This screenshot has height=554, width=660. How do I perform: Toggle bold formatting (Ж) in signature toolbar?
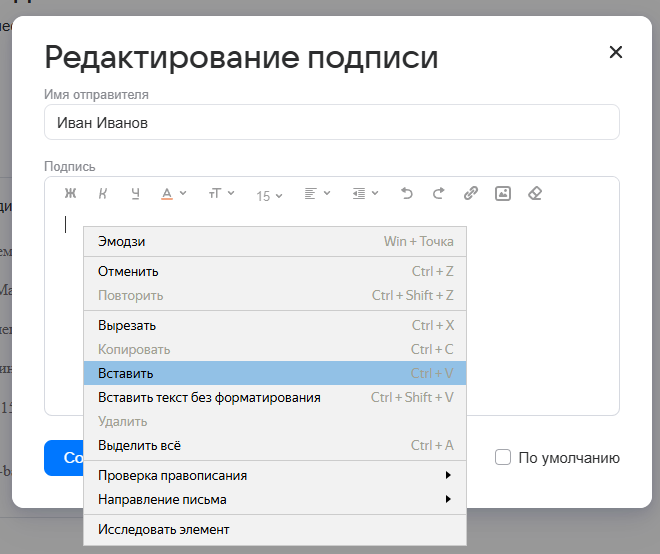[70, 194]
